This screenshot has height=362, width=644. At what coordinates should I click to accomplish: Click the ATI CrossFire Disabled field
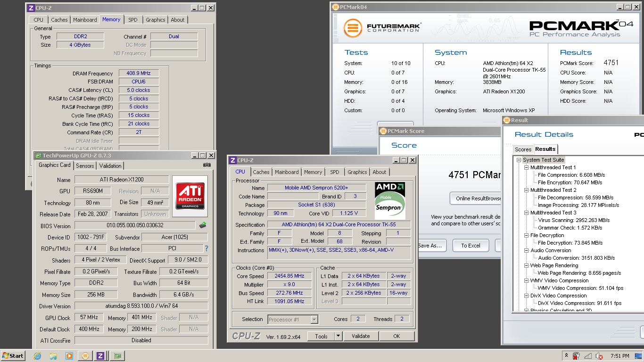click(141, 340)
